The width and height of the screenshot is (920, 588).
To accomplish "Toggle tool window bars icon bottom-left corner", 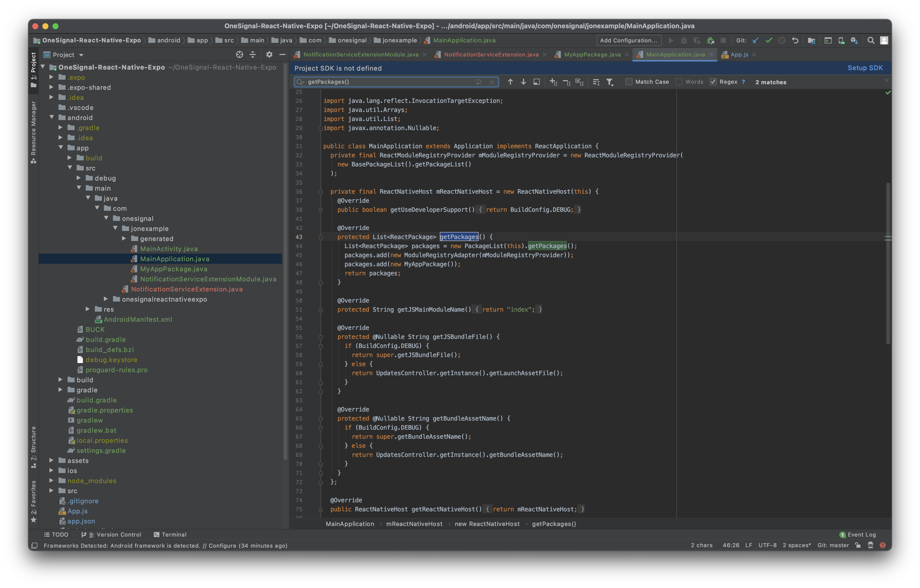I will pyautogui.click(x=34, y=545).
